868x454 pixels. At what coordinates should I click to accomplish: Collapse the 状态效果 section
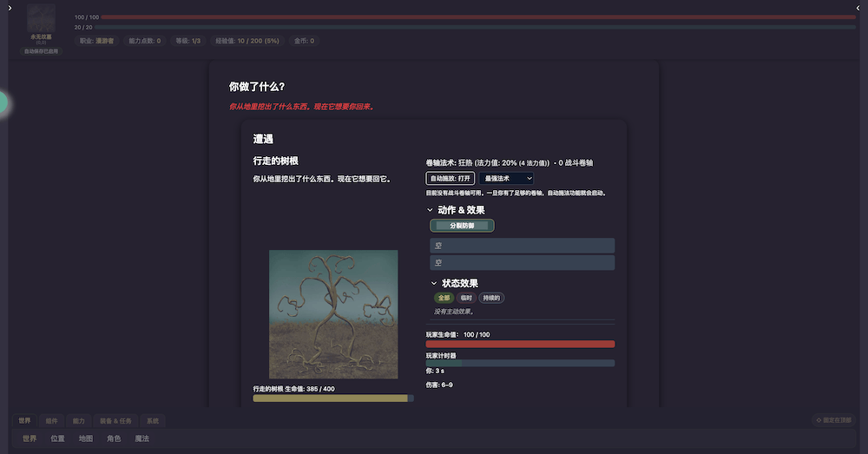(x=434, y=283)
